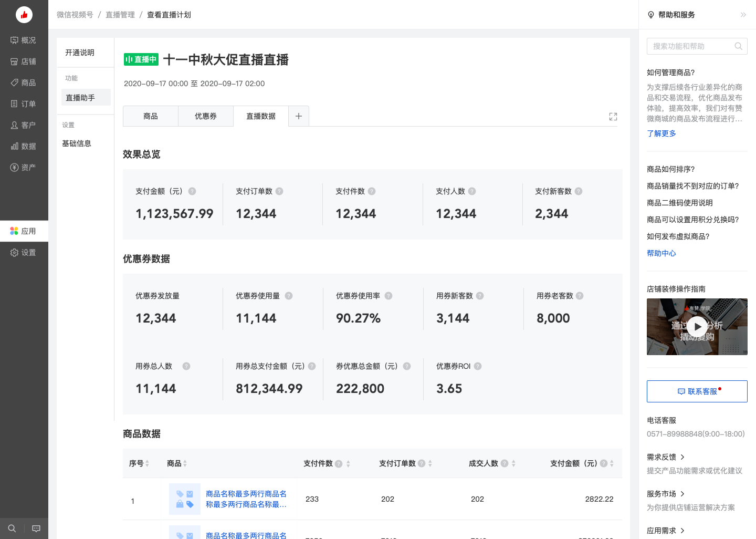756x539 pixels.
Task: Show help for 优惠券使用率
Action: [x=388, y=296]
